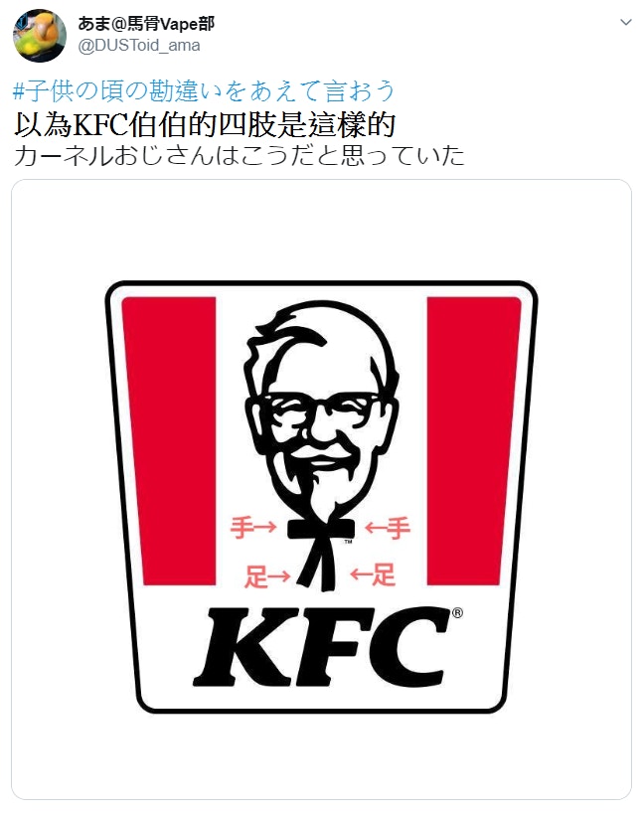Click the Chinese caption about KFC伯伯

pyautogui.click(x=206, y=125)
